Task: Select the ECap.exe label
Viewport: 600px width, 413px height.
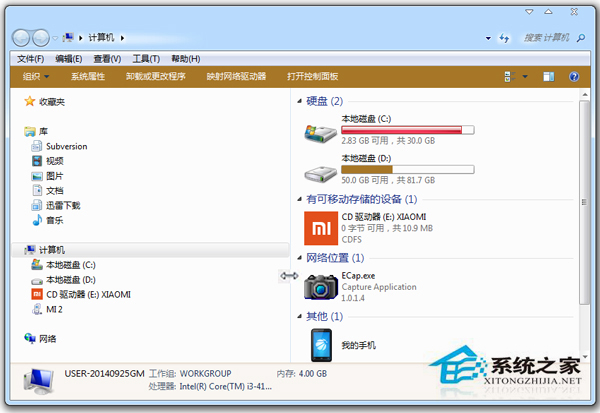Action: pos(359,276)
